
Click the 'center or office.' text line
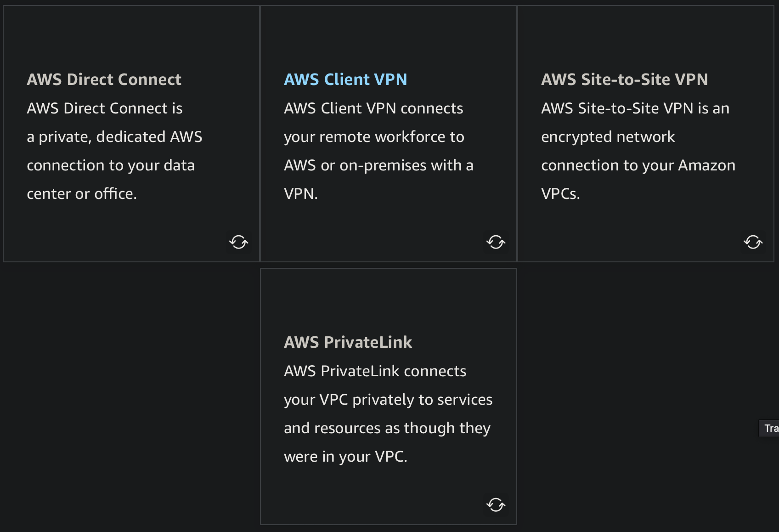click(82, 194)
